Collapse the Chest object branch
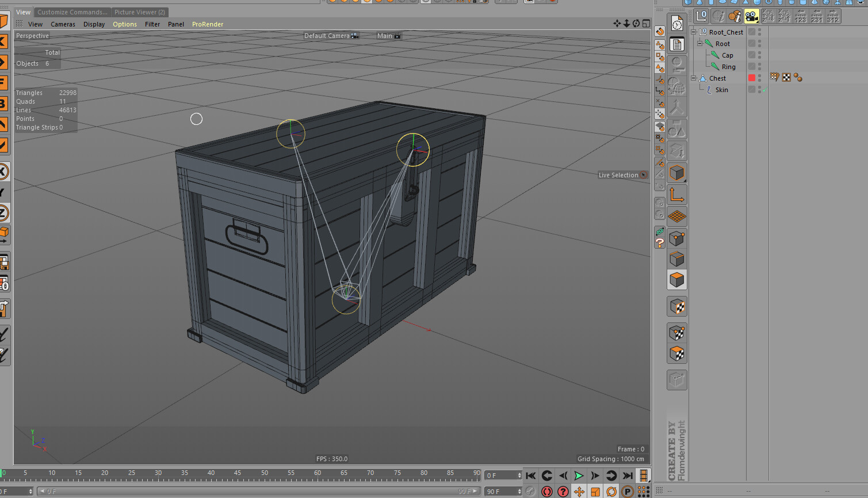868x498 pixels. [x=694, y=78]
